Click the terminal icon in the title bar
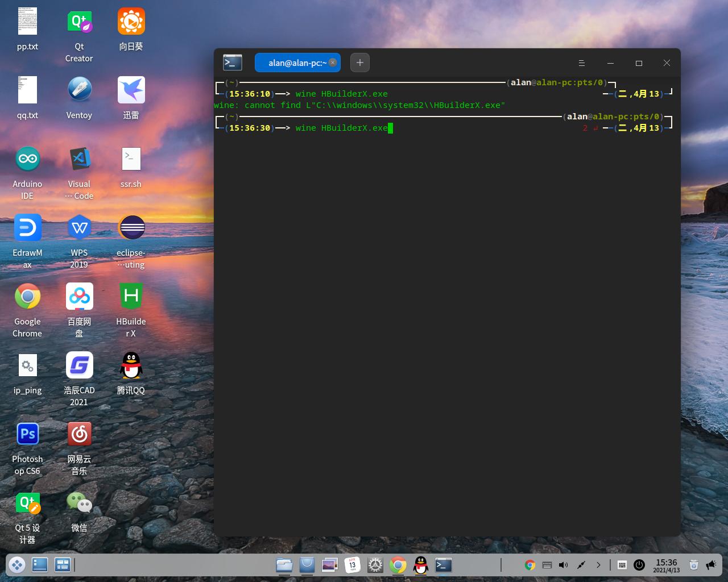The width and height of the screenshot is (728, 582). (232, 63)
